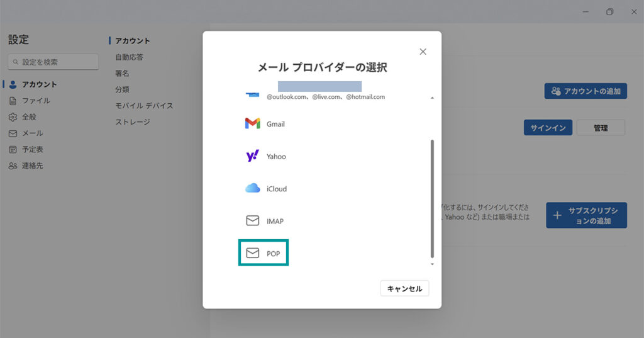Click the gear icon beside 全般

[x=13, y=117]
